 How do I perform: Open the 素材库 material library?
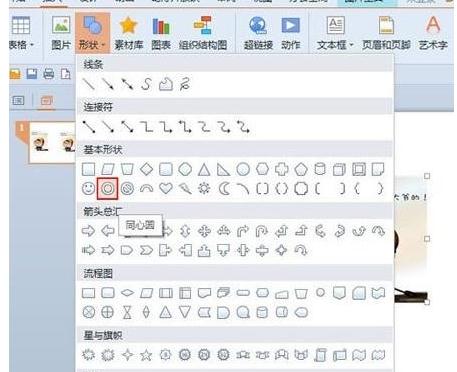pos(129,33)
